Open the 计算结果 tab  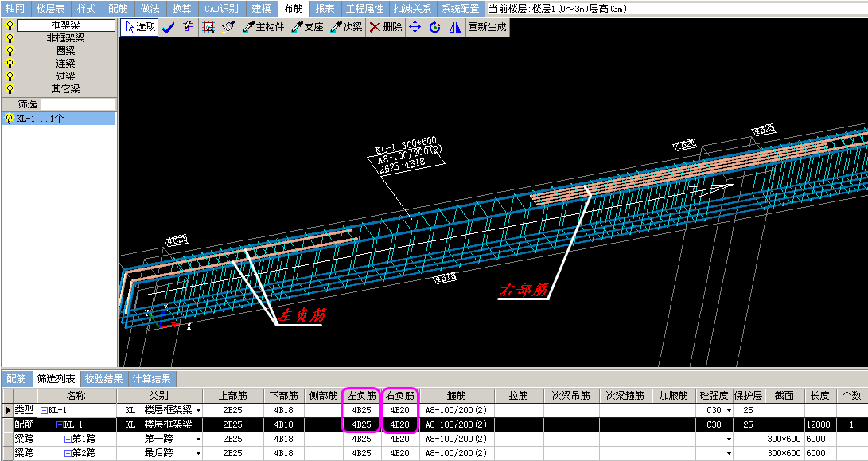tap(151, 379)
